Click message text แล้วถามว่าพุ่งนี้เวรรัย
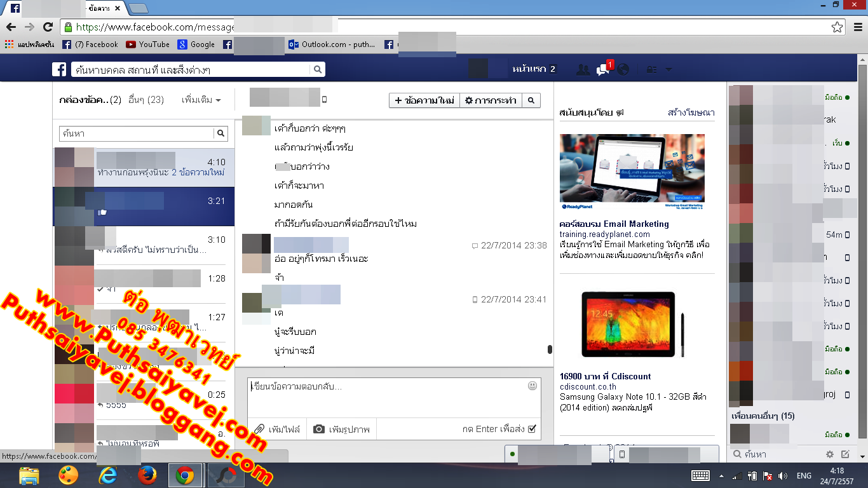This screenshot has width=868, height=488. [313, 147]
